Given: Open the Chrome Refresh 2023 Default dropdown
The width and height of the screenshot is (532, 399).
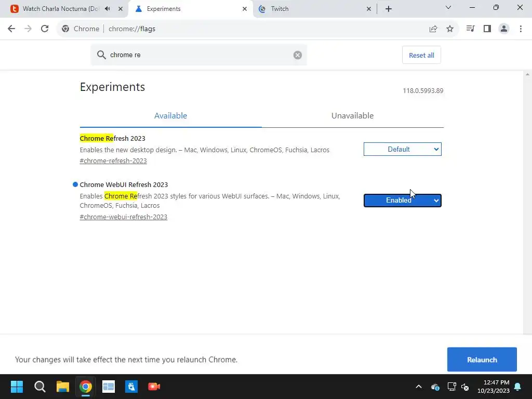Looking at the screenshot, I should pos(403,149).
